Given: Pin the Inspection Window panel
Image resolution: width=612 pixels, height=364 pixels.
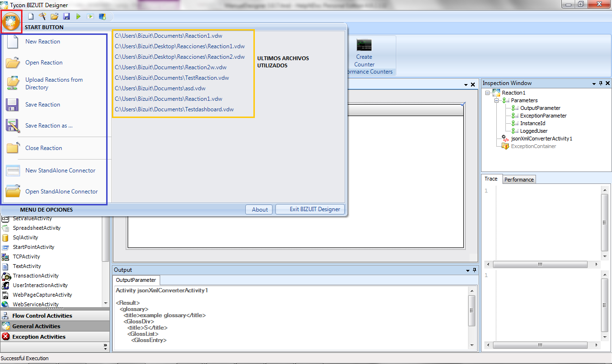Looking at the screenshot, I should tap(601, 83).
